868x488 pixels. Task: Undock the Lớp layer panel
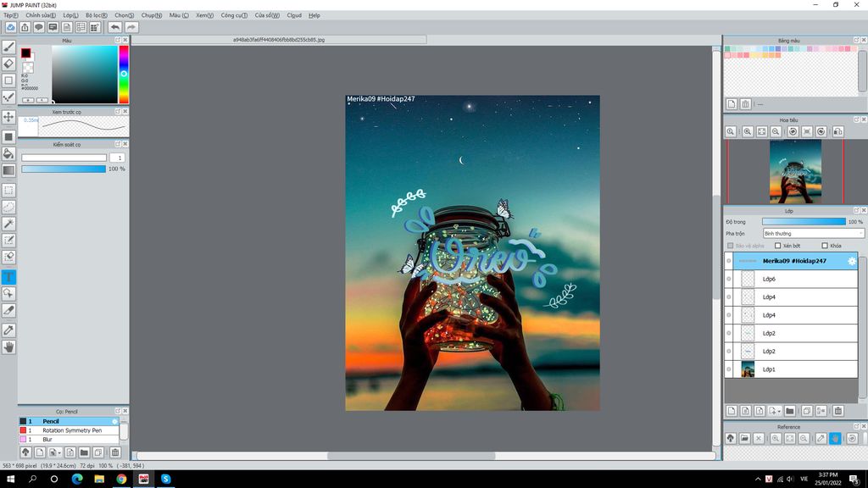pos(856,211)
